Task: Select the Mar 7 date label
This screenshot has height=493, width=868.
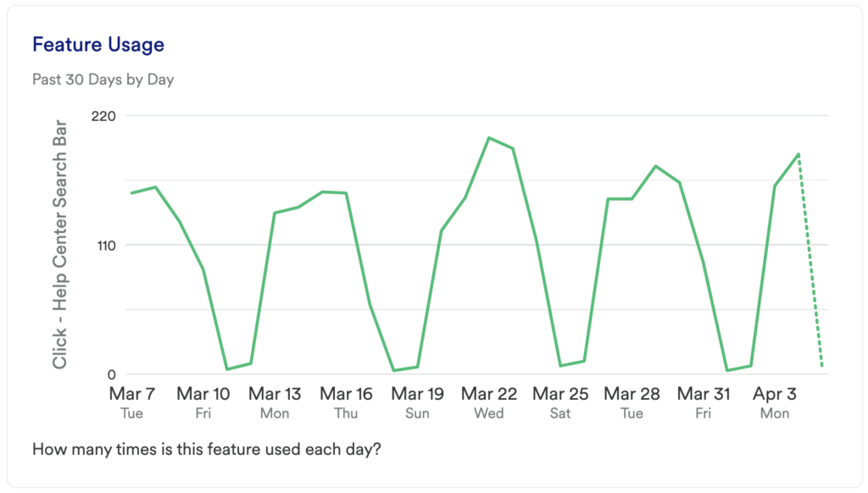Action: click(132, 394)
